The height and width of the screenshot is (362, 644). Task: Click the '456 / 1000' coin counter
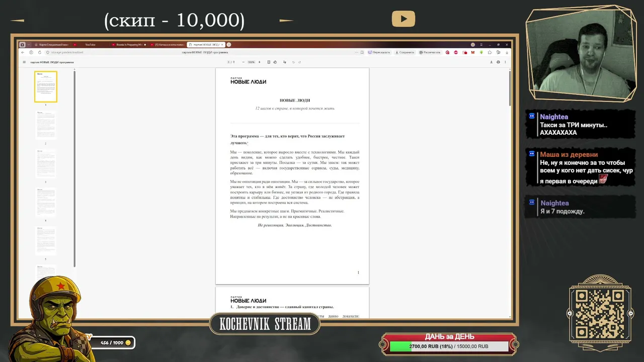pyautogui.click(x=113, y=343)
